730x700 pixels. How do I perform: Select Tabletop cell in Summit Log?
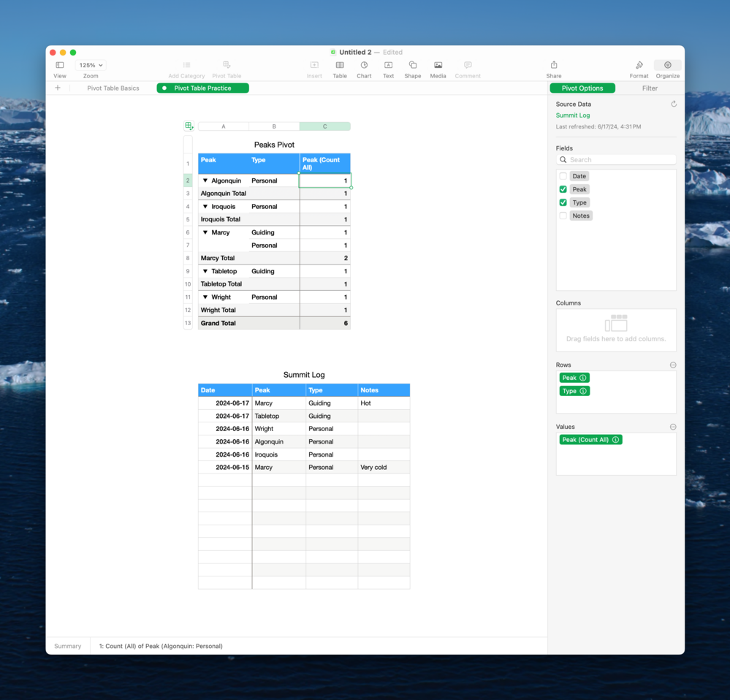[x=279, y=416]
